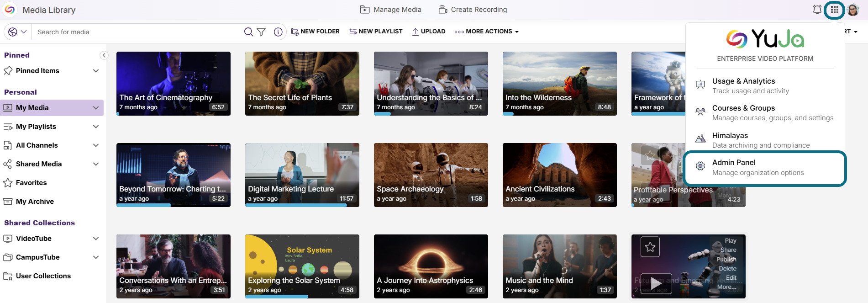Click the YuJa logo at top left
Viewport: 868px width, 303px height.
10,10
